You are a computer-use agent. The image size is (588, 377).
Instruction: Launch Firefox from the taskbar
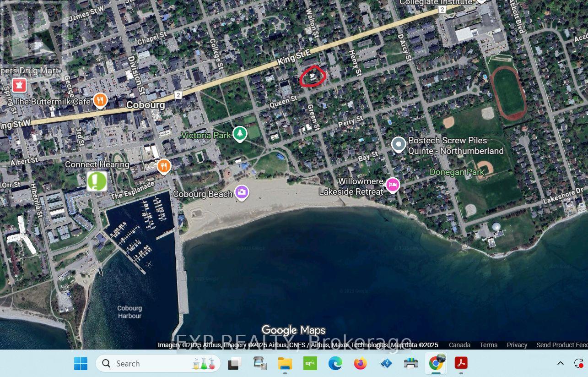click(x=360, y=363)
